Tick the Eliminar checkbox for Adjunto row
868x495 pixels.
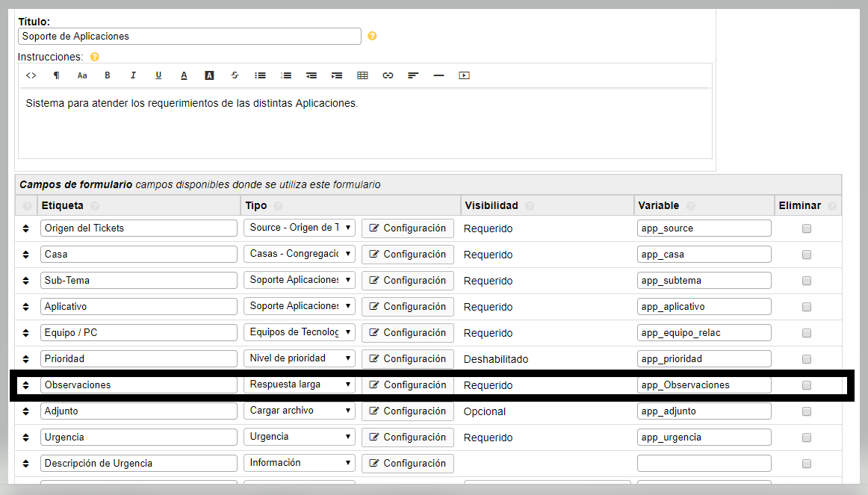(x=807, y=411)
